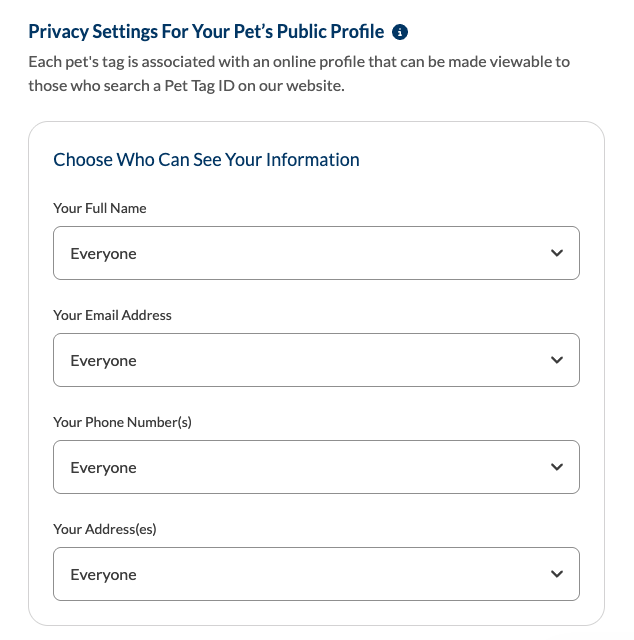Click the chevron arrow in Phone Number(s) dropdown

point(557,467)
